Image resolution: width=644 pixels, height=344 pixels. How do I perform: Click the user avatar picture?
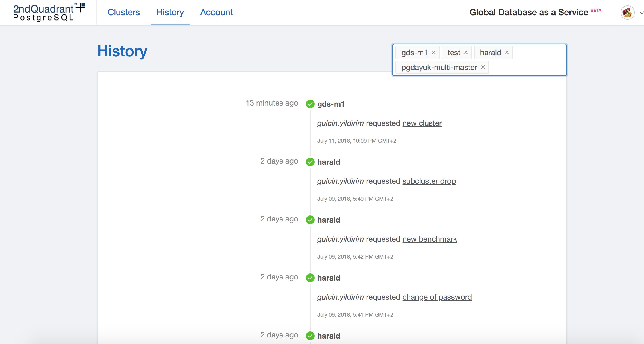627,13
